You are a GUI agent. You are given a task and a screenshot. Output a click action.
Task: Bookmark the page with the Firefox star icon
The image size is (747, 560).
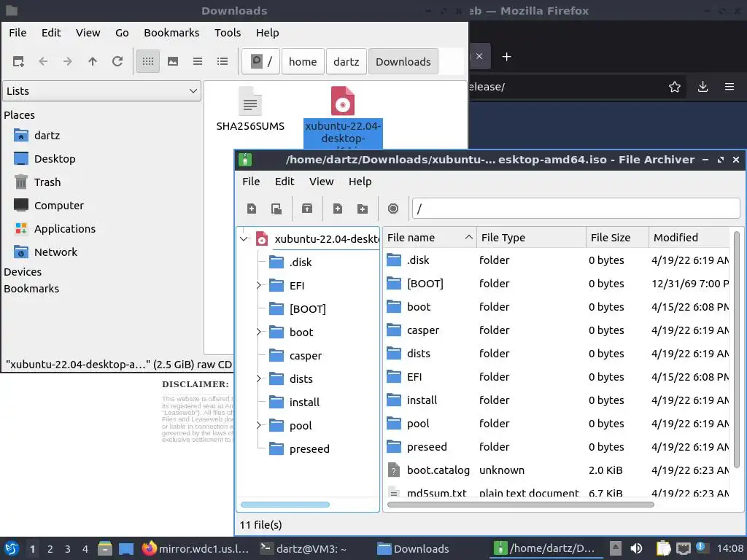pyautogui.click(x=675, y=87)
